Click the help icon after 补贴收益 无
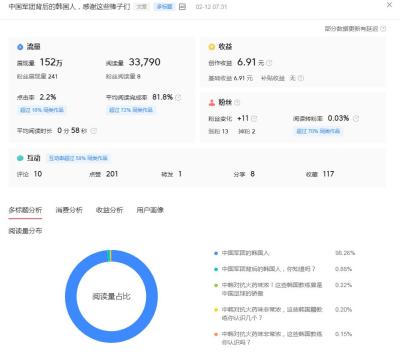The image size is (400, 361). pyautogui.click(x=301, y=78)
